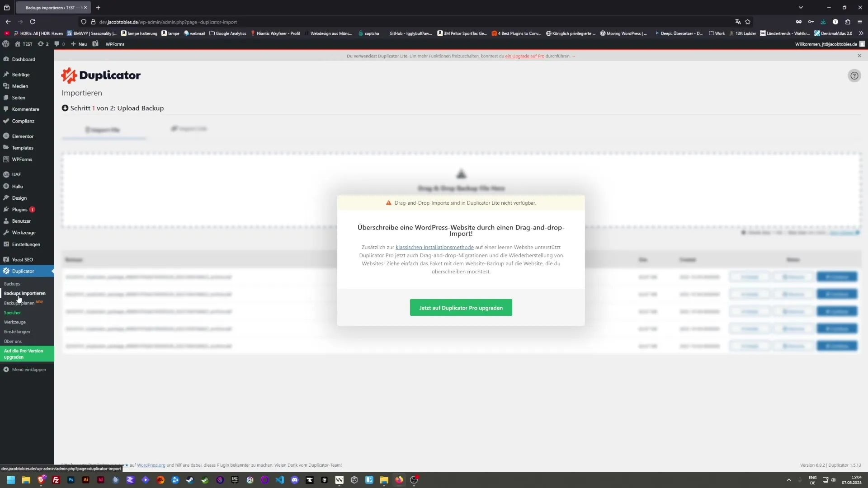Select Yoast SEO in the sidebar

pos(23,259)
